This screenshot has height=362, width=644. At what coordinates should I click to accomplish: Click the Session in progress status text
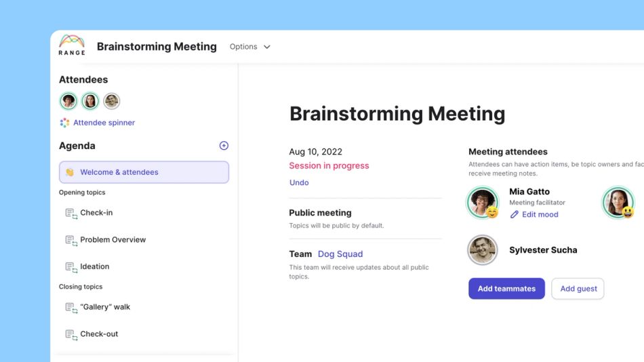[x=329, y=165]
